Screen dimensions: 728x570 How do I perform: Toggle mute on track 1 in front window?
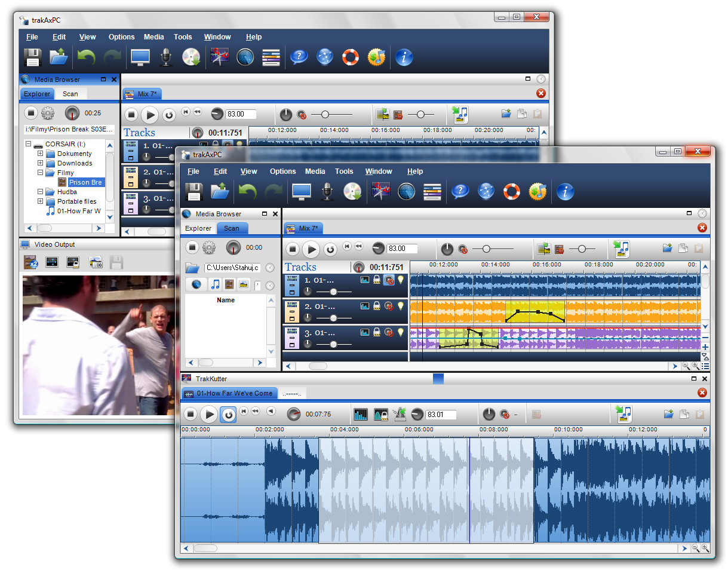pyautogui.click(x=389, y=280)
